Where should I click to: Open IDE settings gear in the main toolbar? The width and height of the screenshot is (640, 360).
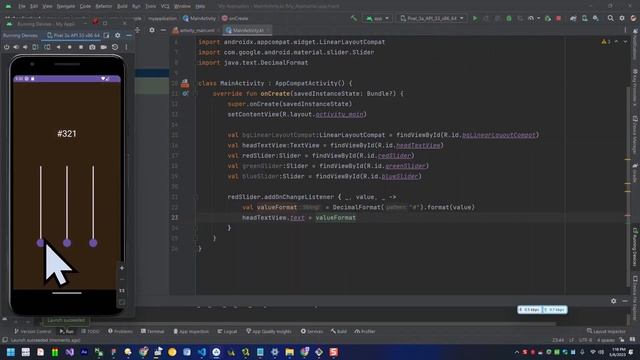click(x=622, y=18)
